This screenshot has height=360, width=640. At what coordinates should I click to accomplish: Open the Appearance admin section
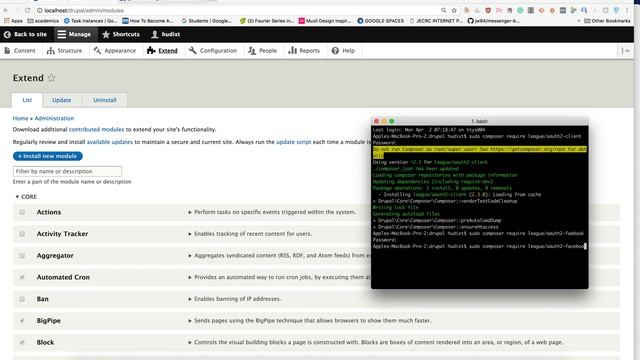pyautogui.click(x=115, y=51)
